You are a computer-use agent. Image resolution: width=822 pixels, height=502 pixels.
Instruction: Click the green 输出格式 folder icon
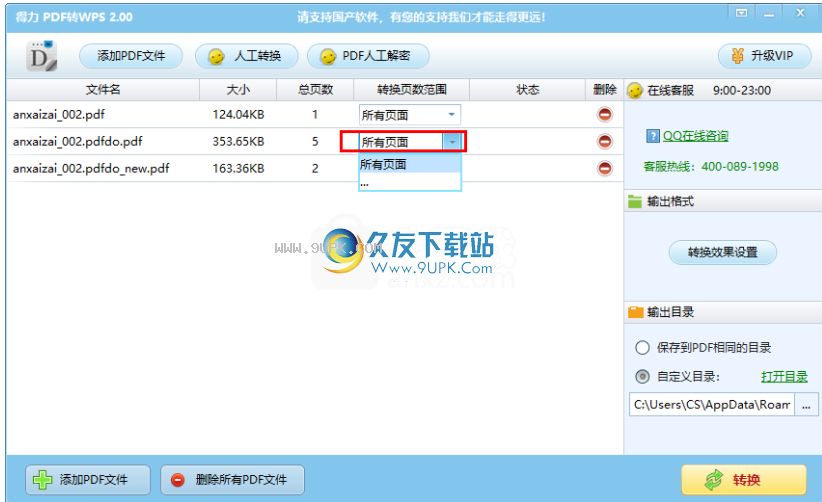click(x=635, y=201)
